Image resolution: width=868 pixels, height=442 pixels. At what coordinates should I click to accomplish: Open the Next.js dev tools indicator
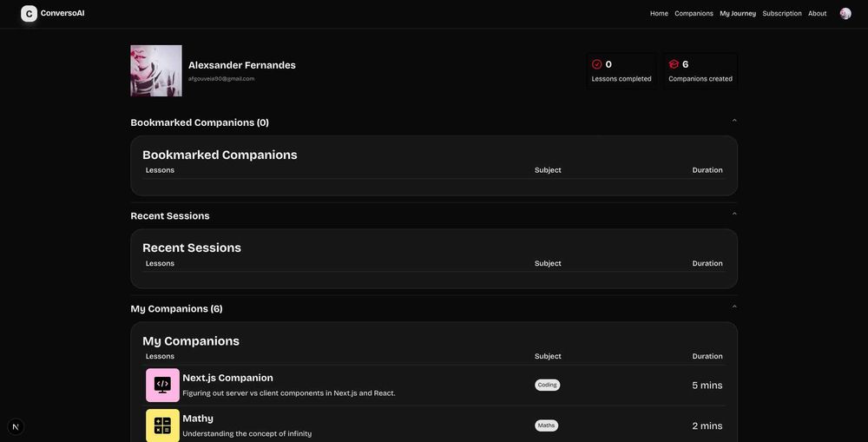16,426
